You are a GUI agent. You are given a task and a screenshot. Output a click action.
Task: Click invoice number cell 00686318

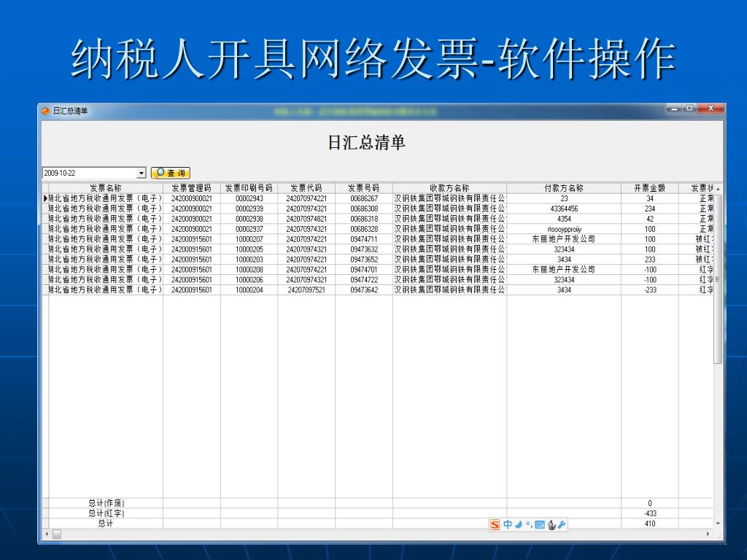coord(364,219)
